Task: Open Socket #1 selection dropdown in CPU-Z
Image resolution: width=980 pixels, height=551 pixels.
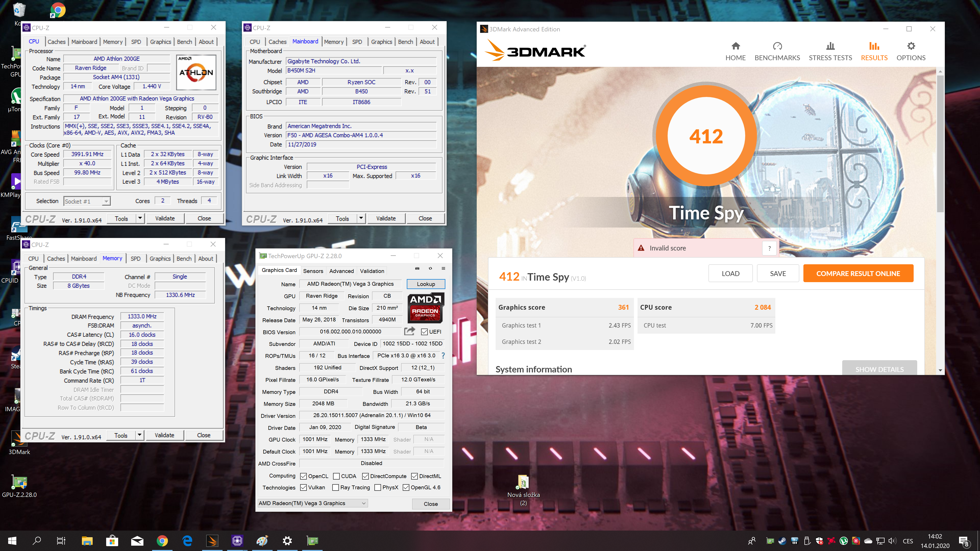Action: click(87, 201)
